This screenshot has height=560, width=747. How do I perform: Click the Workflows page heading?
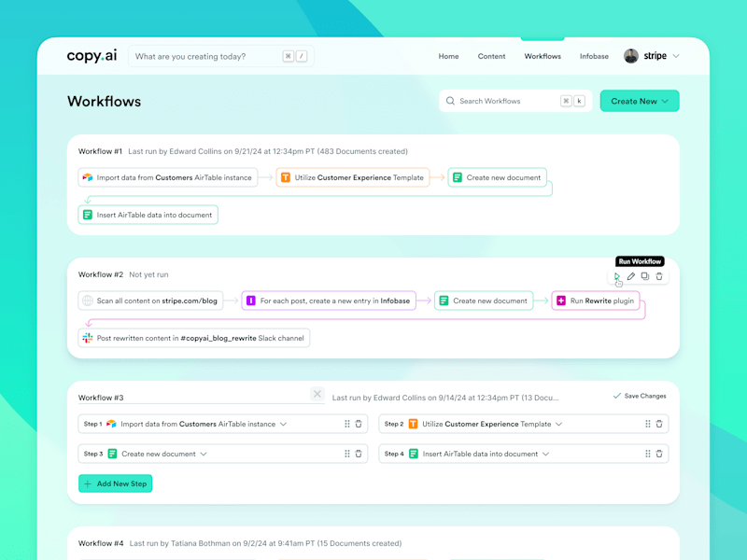(104, 101)
